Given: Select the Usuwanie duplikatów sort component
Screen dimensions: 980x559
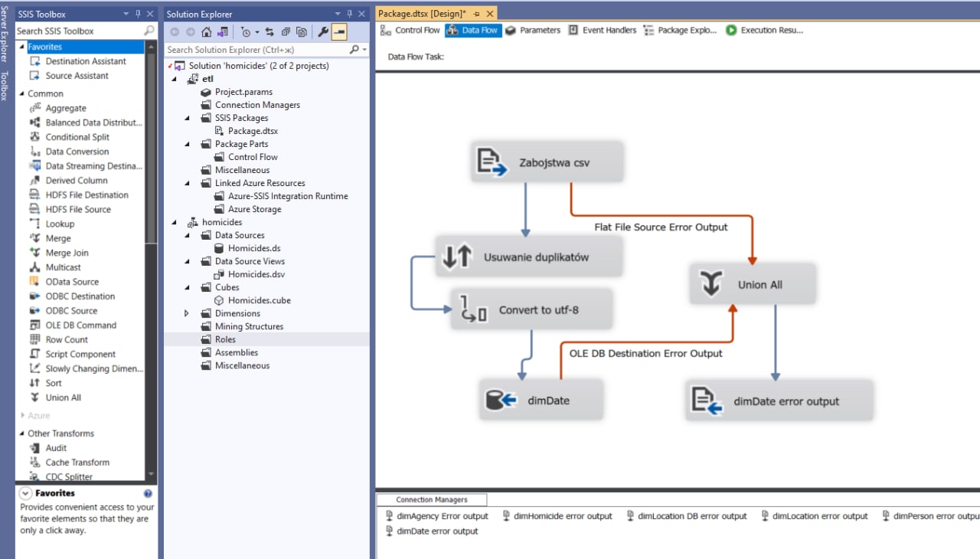Looking at the screenshot, I should pos(528,257).
